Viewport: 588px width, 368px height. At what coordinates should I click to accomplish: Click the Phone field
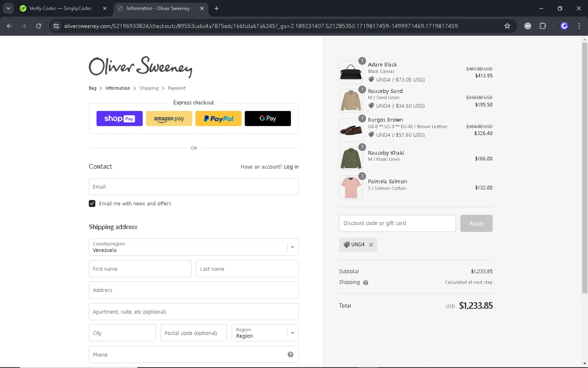pos(194,354)
